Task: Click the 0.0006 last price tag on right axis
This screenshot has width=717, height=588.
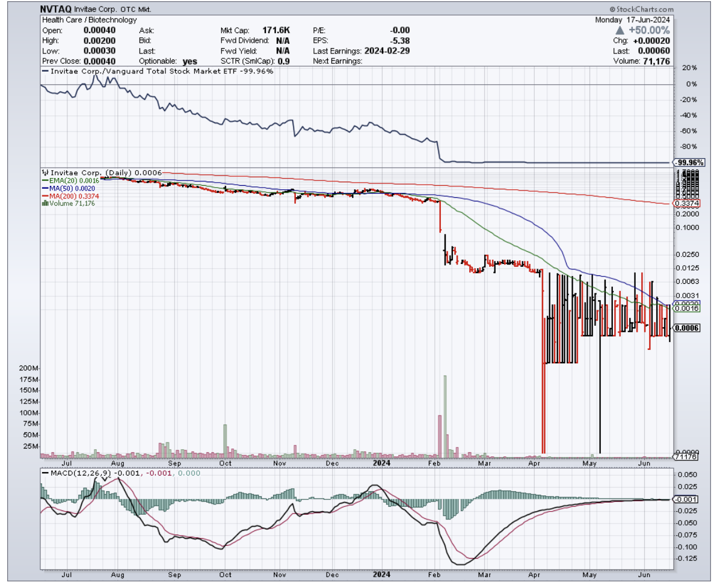Action: pyautogui.click(x=686, y=328)
